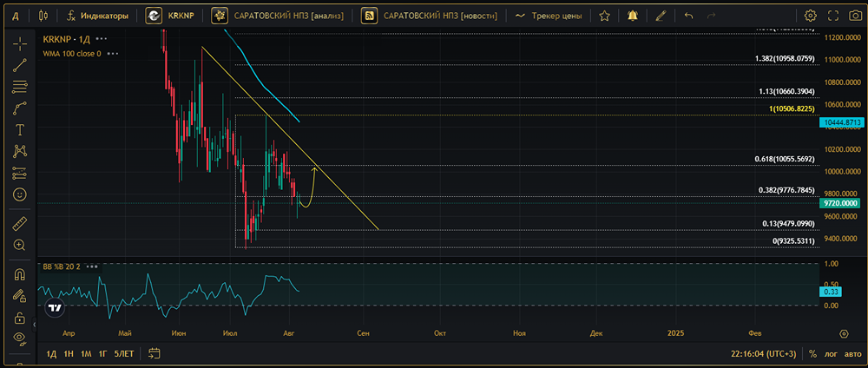Select the crosshair cursor tool
Image resolution: width=868 pixels, height=368 pixels.
pos(19,43)
